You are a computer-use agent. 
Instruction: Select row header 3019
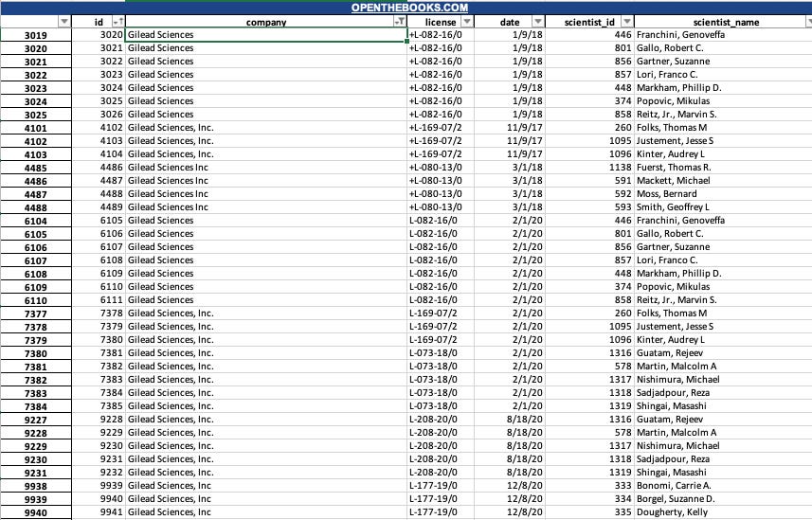[36, 35]
